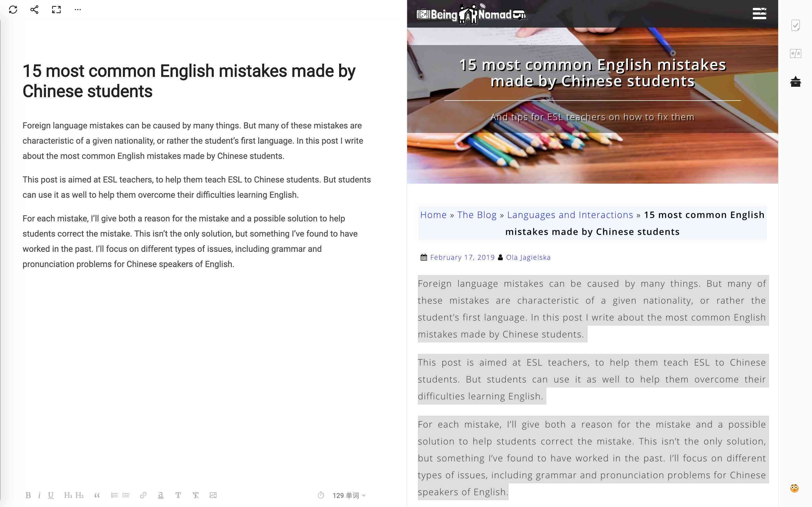Image resolution: width=812 pixels, height=507 pixels.
Task: Select The Blog menu item
Action: (476, 214)
